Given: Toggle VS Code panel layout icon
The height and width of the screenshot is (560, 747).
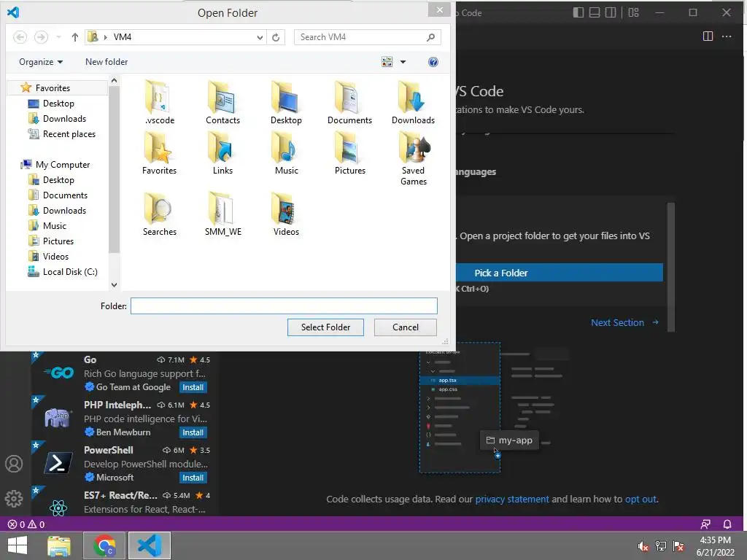Looking at the screenshot, I should click(595, 12).
